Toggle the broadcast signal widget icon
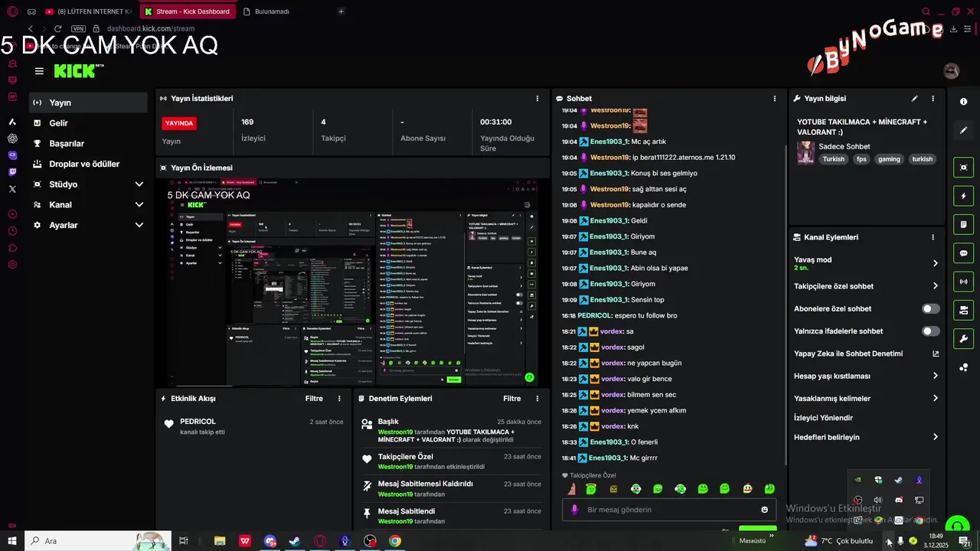Screen dimensions: 980x551 pyautogui.click(x=963, y=281)
